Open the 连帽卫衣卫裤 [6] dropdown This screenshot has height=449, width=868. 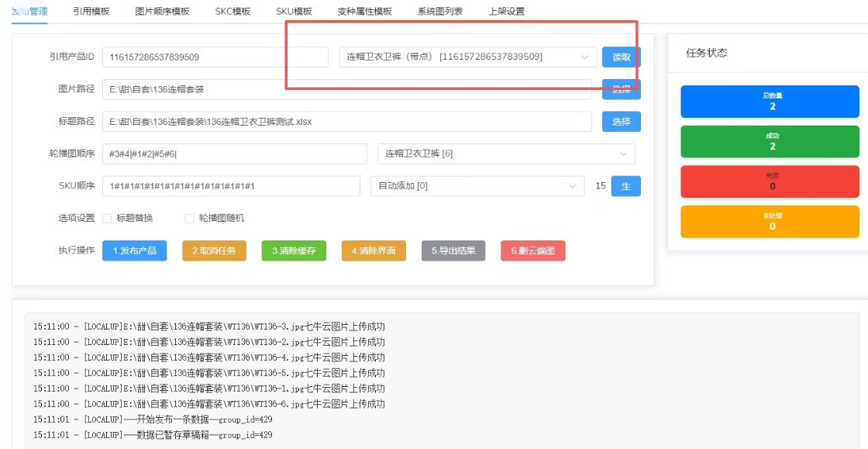coord(506,154)
